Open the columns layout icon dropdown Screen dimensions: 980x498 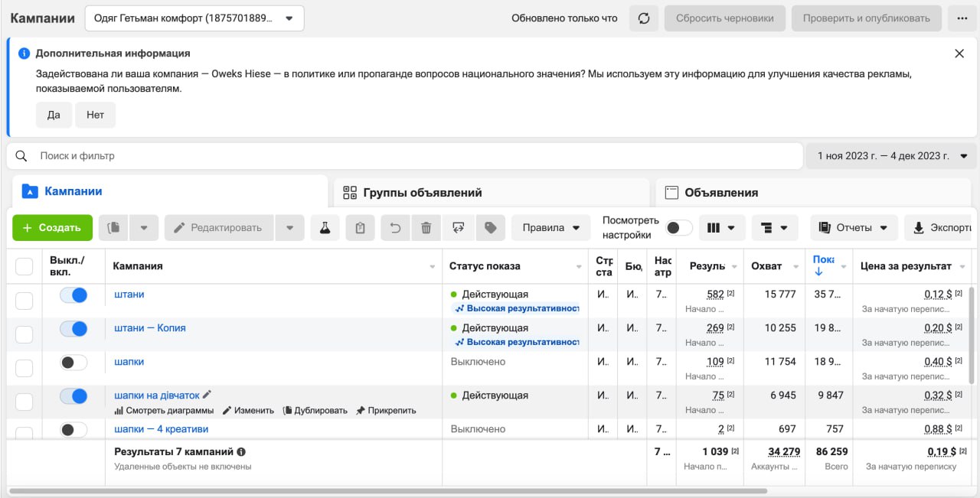point(722,228)
